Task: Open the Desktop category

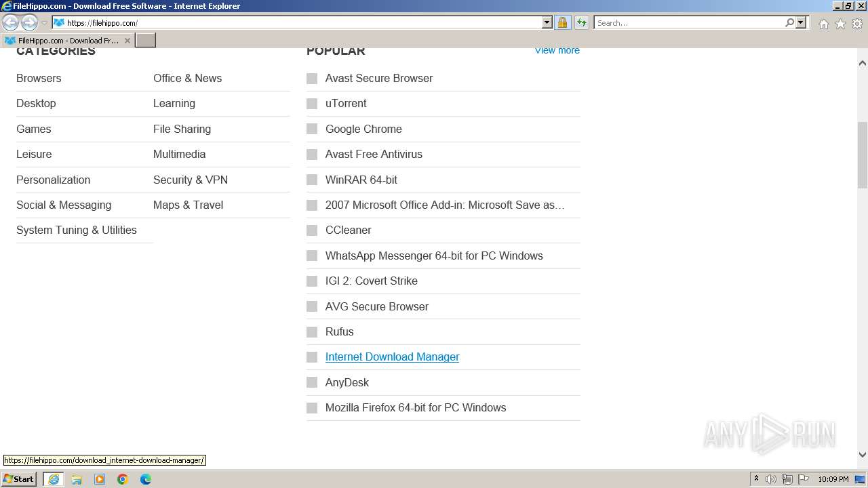Action: coord(36,103)
